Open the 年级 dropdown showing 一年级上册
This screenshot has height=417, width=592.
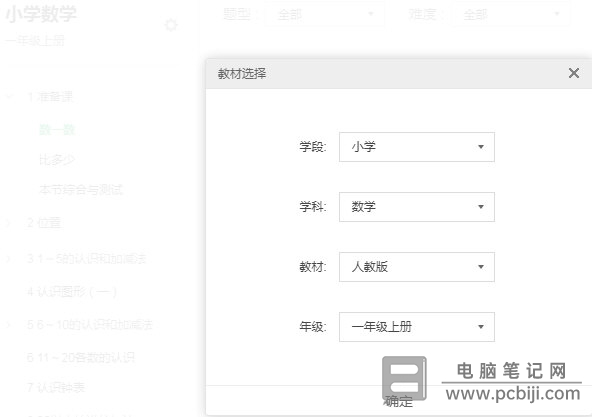point(417,327)
